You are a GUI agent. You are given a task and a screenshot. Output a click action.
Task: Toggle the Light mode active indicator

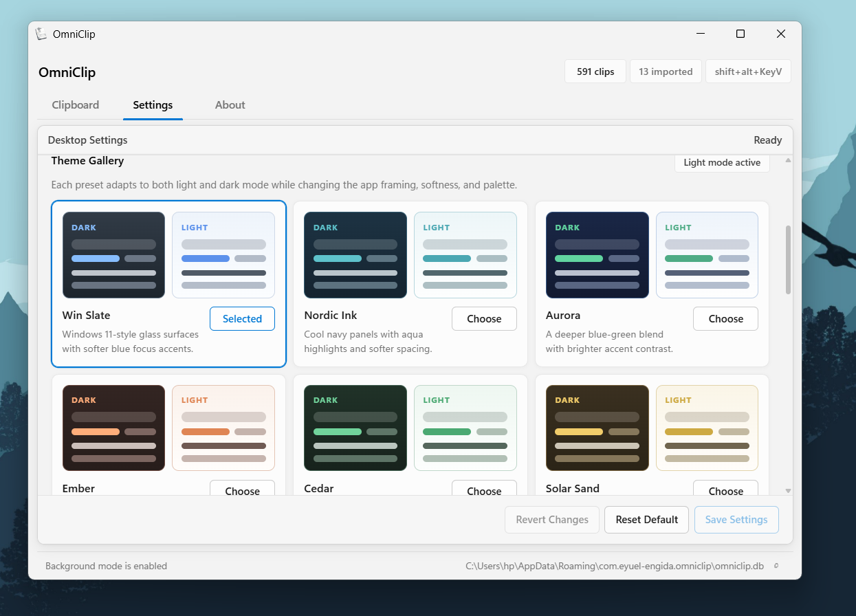click(722, 163)
